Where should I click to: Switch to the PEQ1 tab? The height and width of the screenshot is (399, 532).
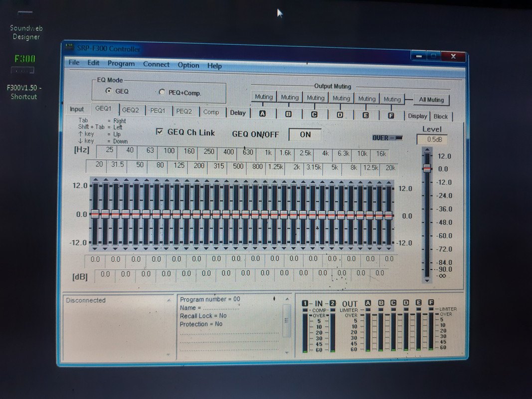(158, 111)
